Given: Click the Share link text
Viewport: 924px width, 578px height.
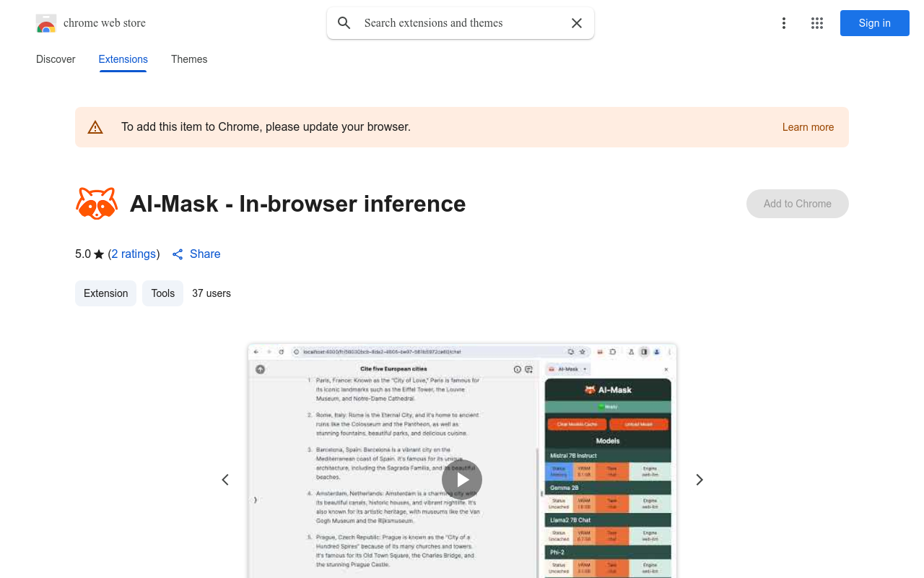Looking at the screenshot, I should pos(205,254).
